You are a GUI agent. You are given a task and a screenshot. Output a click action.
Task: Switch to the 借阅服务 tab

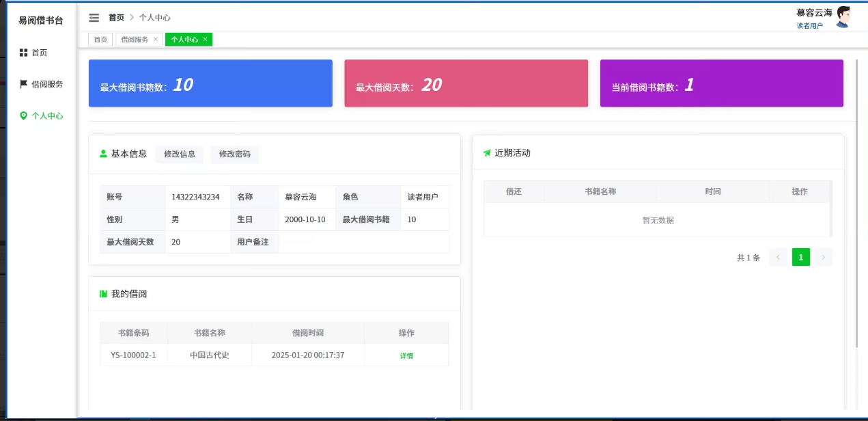pyautogui.click(x=135, y=40)
